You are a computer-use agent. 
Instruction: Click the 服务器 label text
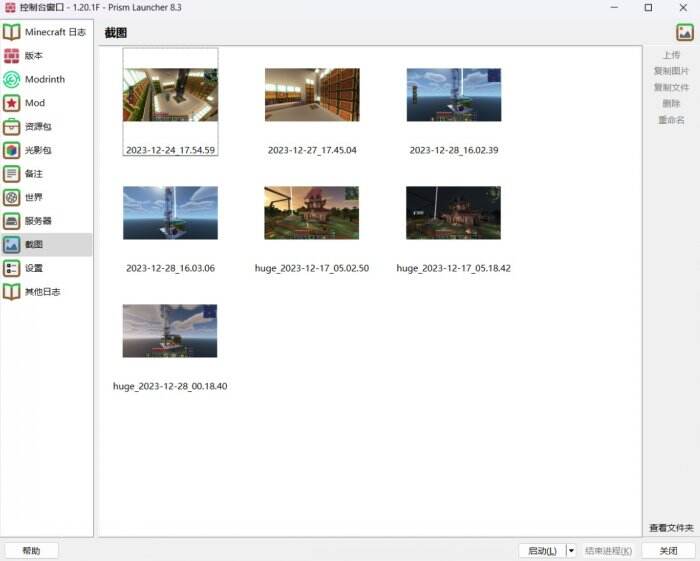pos(38,221)
